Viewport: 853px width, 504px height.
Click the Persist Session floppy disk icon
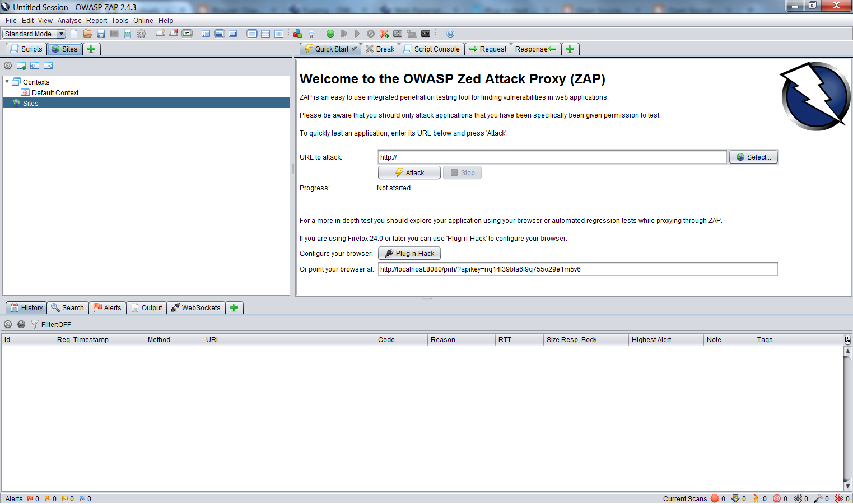pyautogui.click(x=101, y=34)
